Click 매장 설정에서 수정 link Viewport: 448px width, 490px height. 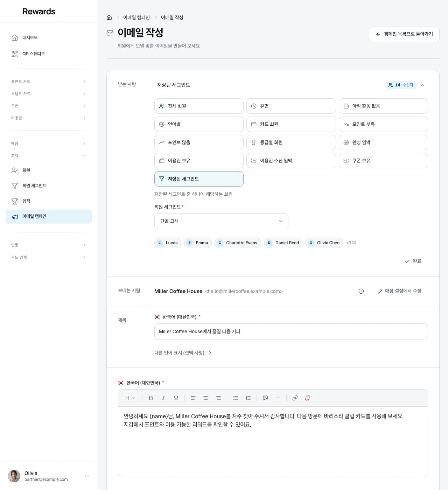(399, 291)
